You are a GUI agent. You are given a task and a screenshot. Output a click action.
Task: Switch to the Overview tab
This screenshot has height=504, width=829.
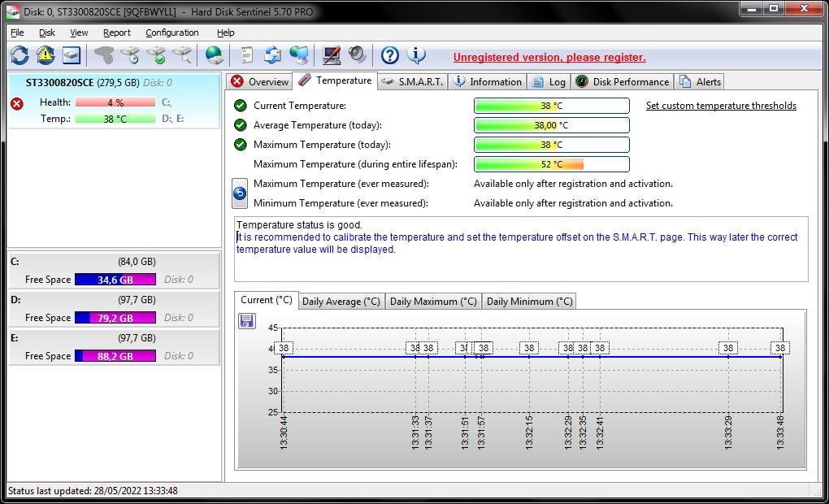click(x=259, y=81)
